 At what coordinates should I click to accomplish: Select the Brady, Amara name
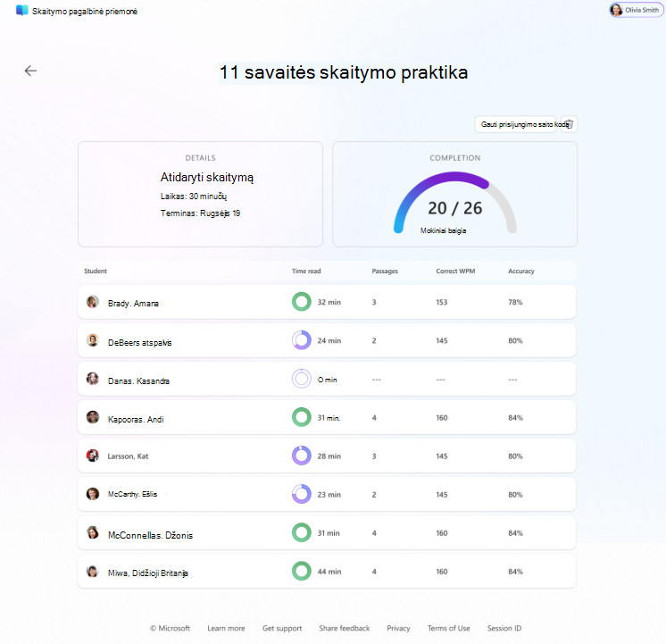click(133, 303)
